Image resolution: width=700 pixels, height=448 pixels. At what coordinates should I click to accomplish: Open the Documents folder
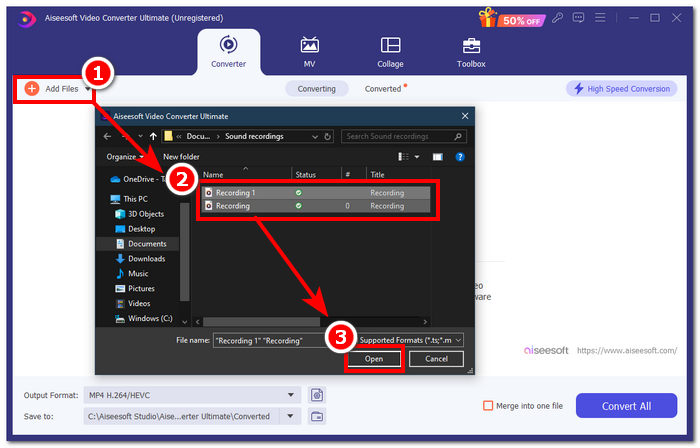coord(141,244)
